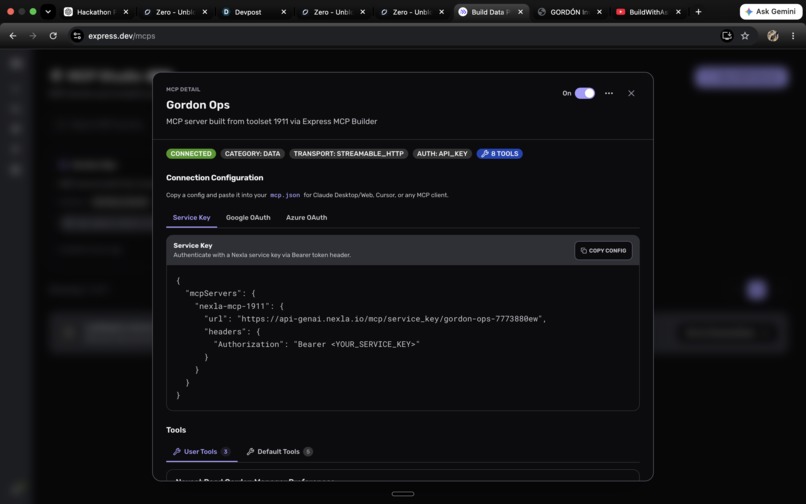Close the BuildWithAs browser tab
Screen dimensions: 806x504
678,12
